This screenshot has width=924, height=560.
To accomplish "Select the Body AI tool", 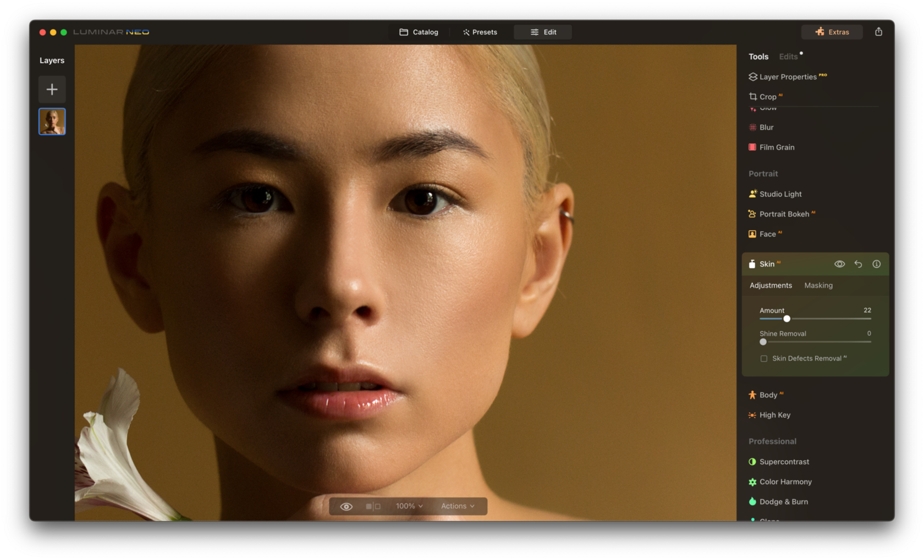I will tap(769, 395).
